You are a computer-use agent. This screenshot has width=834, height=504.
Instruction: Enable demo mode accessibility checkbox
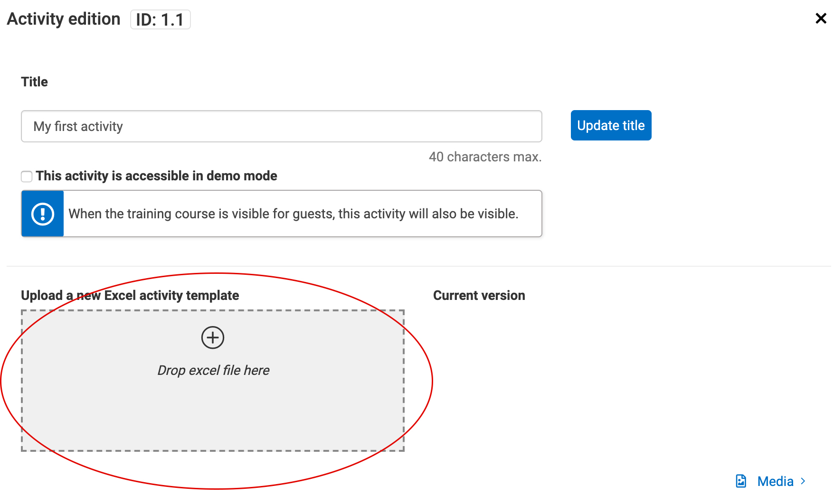pos(27,177)
